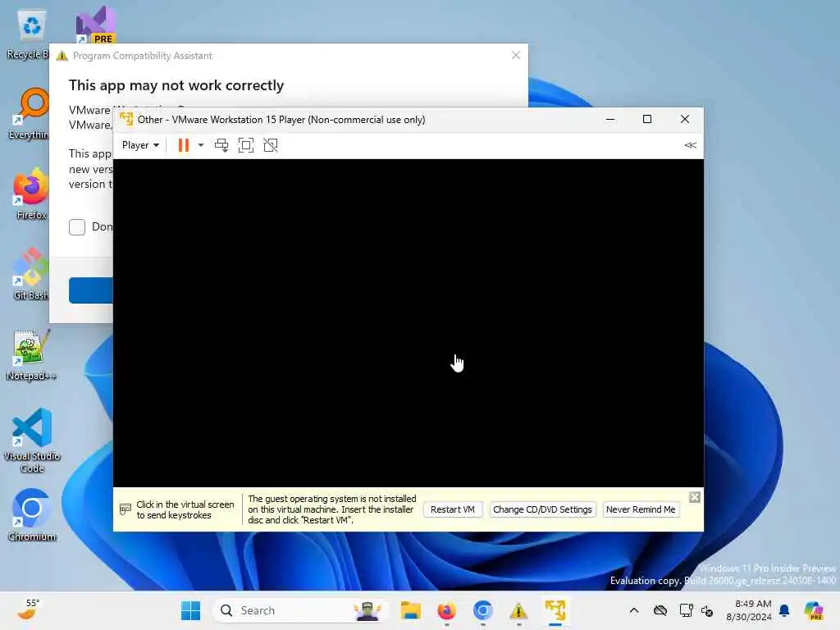Open the clock showing 8:49 AM
840x630 pixels.
point(749,610)
